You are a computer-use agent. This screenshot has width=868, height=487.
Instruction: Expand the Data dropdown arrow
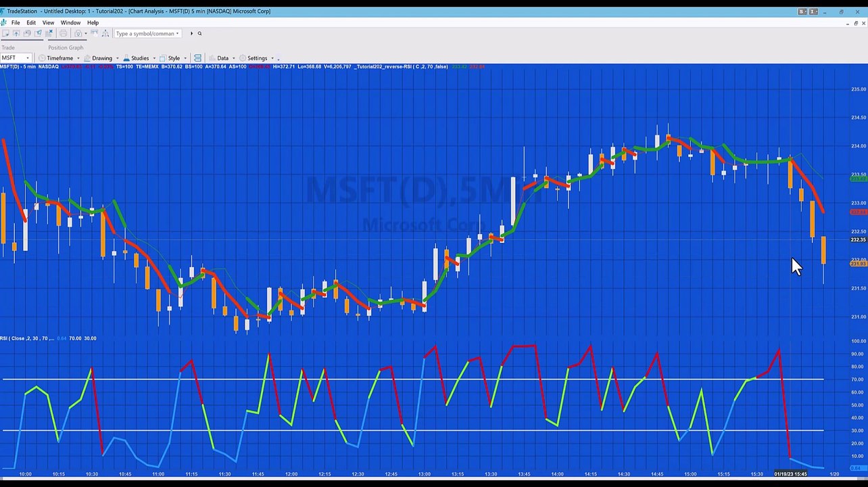pyautogui.click(x=233, y=58)
